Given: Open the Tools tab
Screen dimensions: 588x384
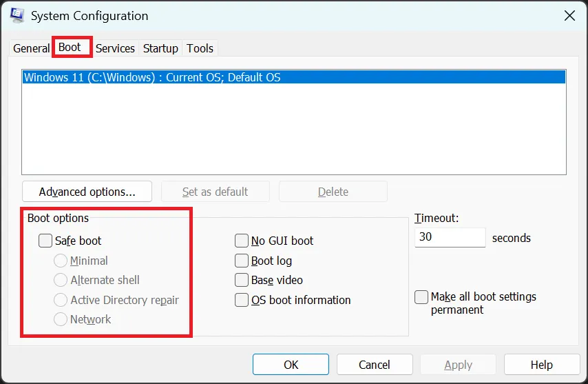Looking at the screenshot, I should click(200, 48).
